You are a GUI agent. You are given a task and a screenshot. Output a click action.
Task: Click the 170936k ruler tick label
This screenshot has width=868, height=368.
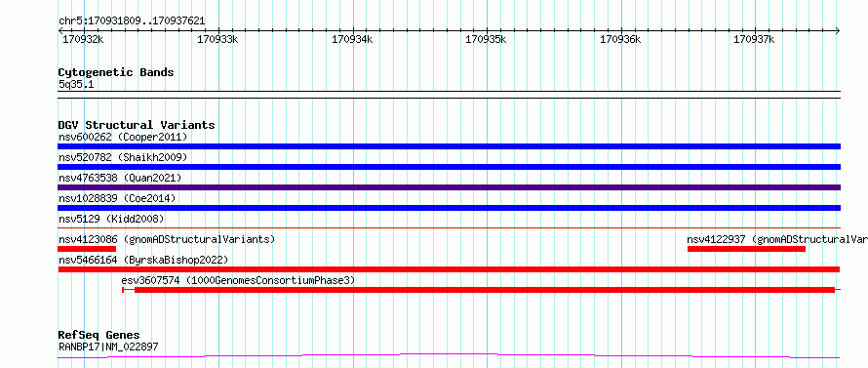tap(620, 39)
